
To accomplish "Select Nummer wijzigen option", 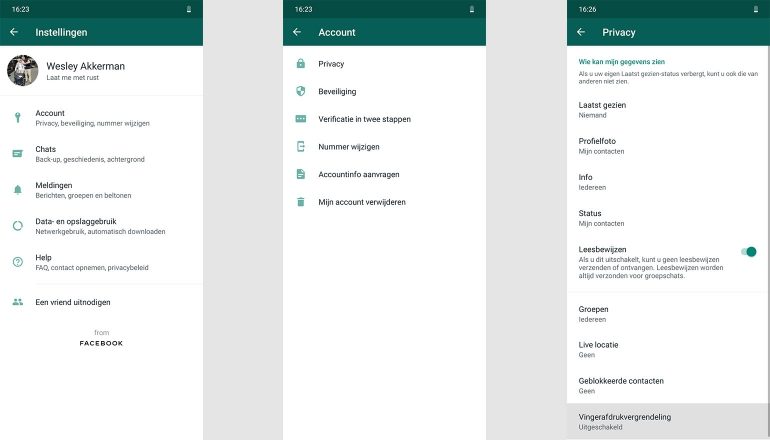I will [348, 146].
